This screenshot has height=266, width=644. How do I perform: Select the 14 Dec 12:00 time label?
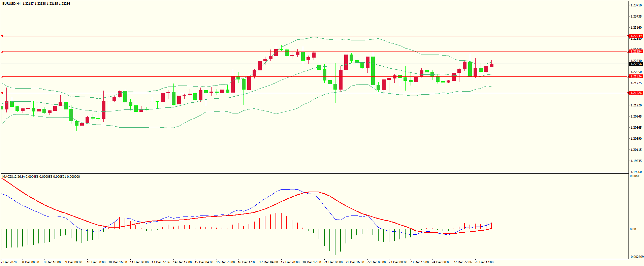(x=182, y=262)
